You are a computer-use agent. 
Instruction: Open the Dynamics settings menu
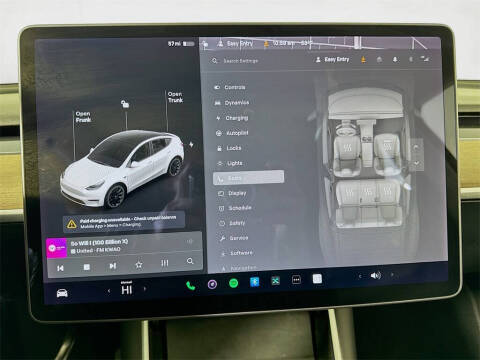[232, 103]
